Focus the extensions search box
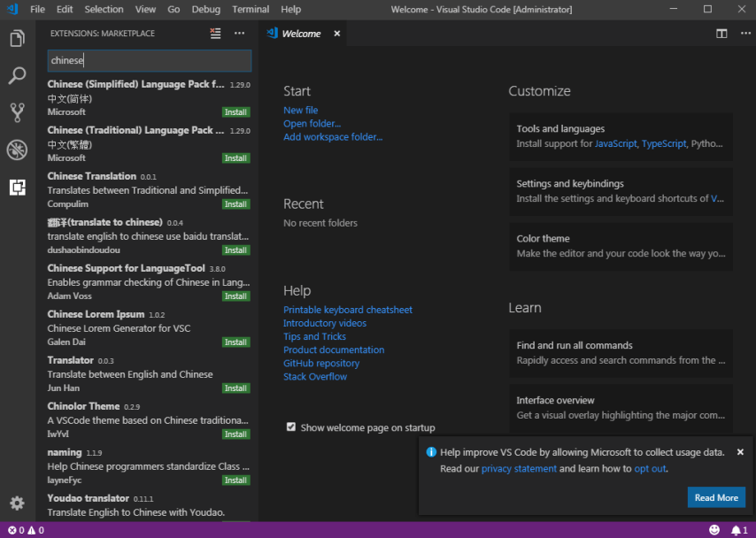The height and width of the screenshot is (538, 756). click(150, 60)
